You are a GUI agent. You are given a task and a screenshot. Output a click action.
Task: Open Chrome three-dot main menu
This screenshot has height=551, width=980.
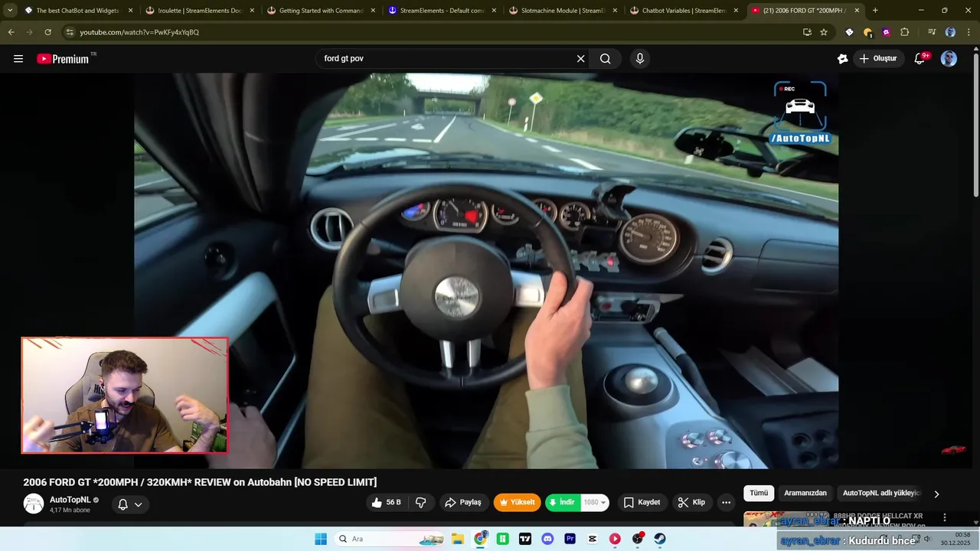[969, 32]
